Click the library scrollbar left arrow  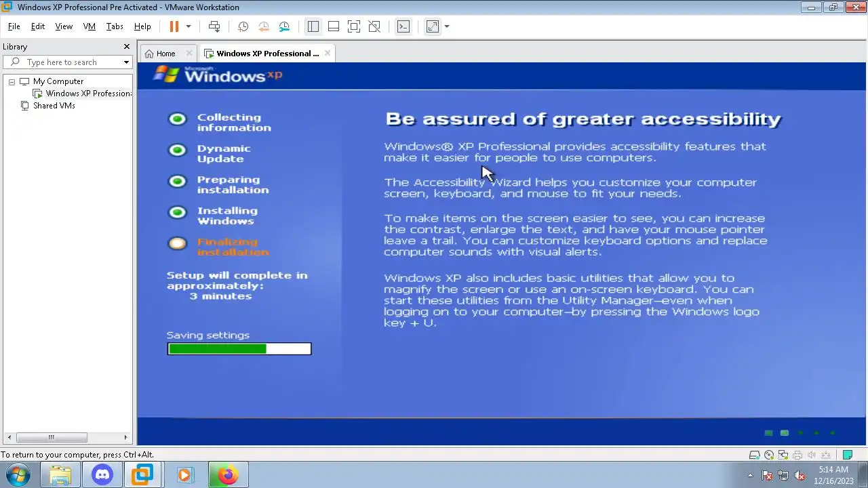coord(9,437)
